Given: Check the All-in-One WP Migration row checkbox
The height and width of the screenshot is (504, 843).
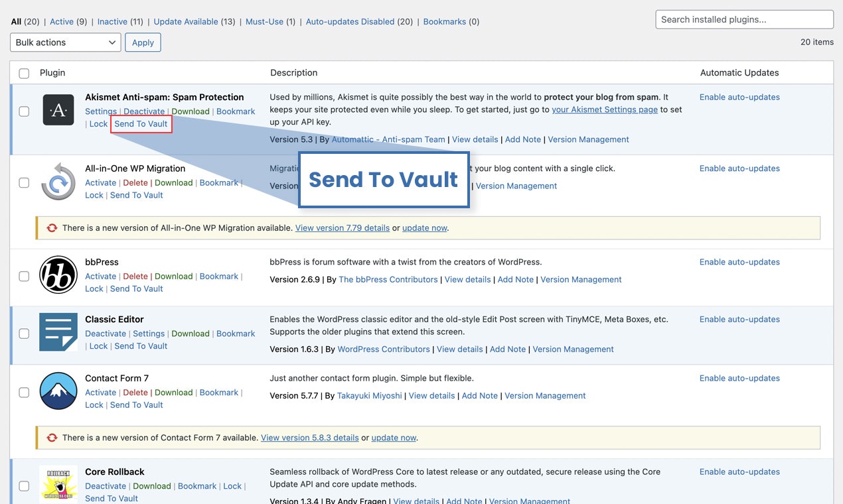Looking at the screenshot, I should 24,182.
